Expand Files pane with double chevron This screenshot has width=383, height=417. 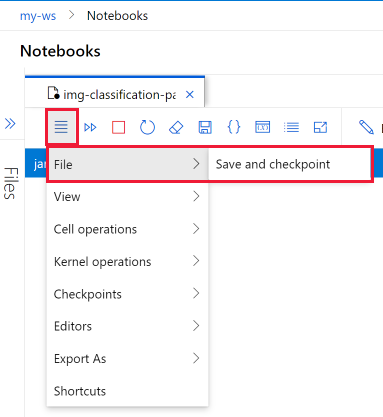(10, 124)
